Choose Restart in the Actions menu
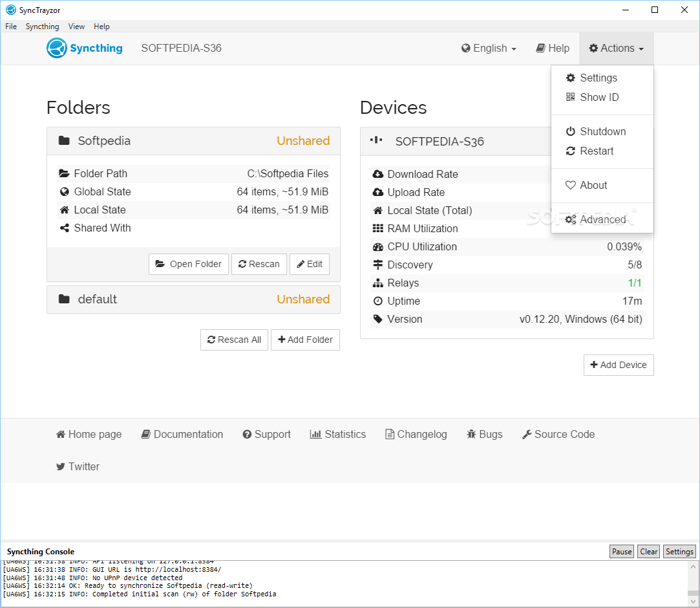700x608 pixels. 602,151
